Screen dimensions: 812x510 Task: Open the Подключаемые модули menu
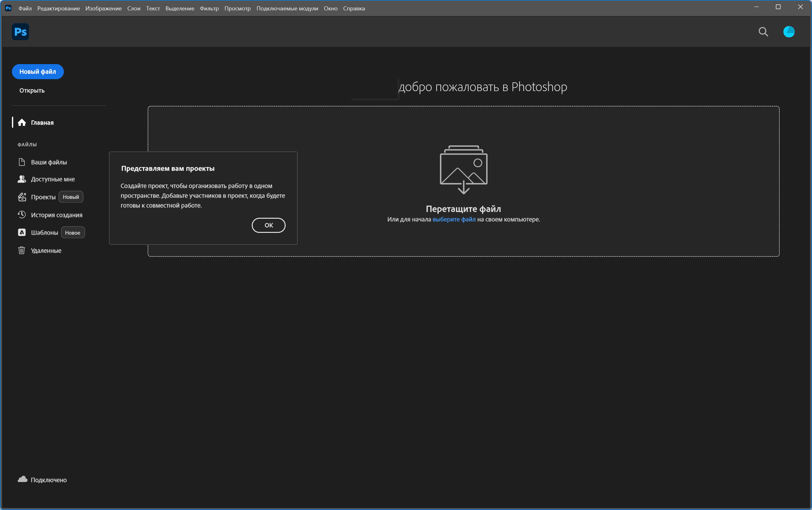287,8
